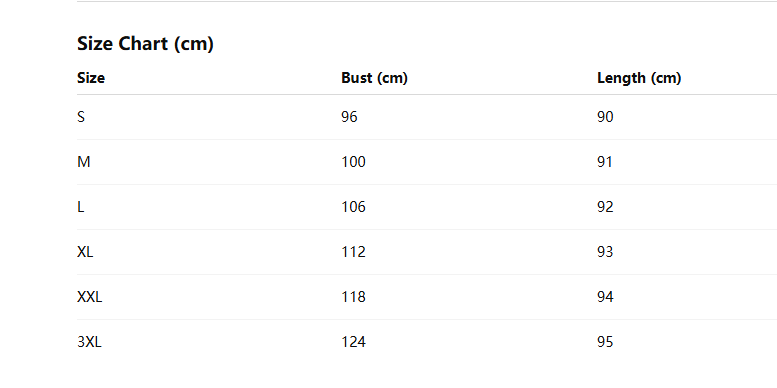The image size is (777, 388).
Task: Click bust value 106 for size L
Action: 354,207
